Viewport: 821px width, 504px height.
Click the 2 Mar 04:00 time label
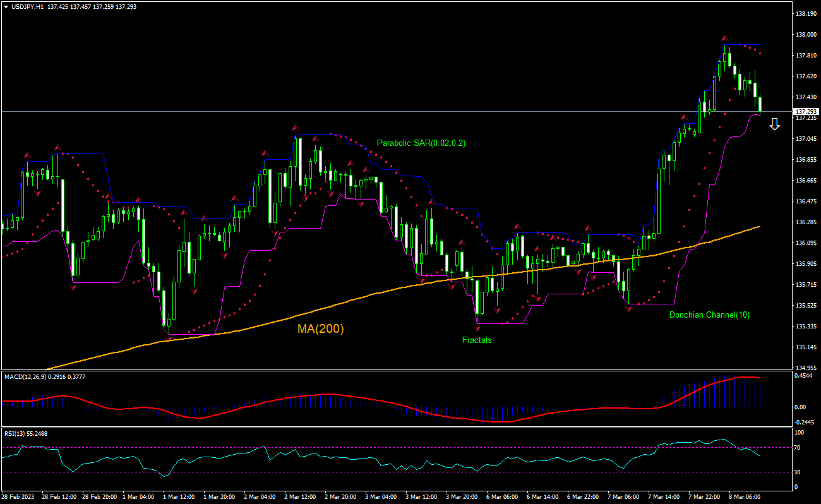pos(261,497)
